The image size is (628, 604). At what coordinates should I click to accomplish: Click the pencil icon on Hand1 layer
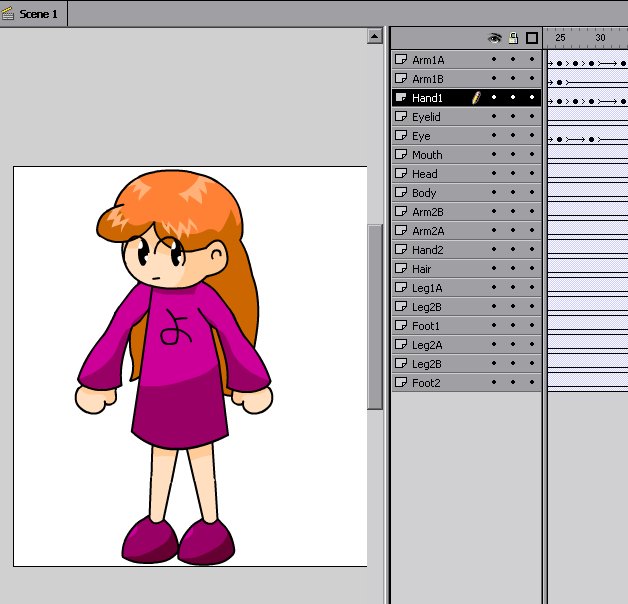476,98
